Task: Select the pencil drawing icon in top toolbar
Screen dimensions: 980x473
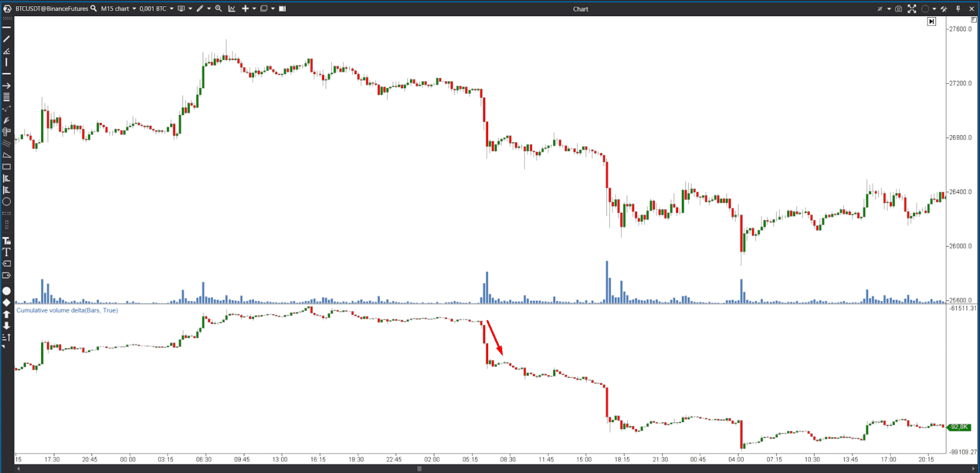Action: 200,9
